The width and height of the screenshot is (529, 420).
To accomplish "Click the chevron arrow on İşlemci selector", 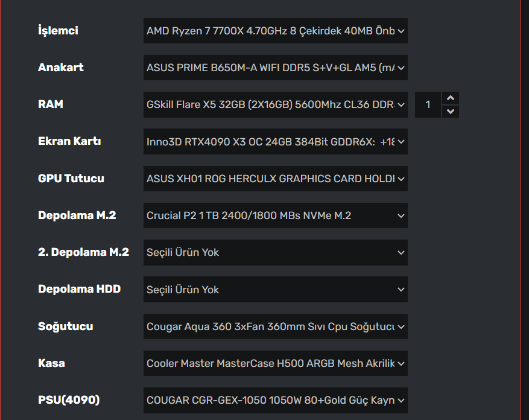I will [401, 31].
